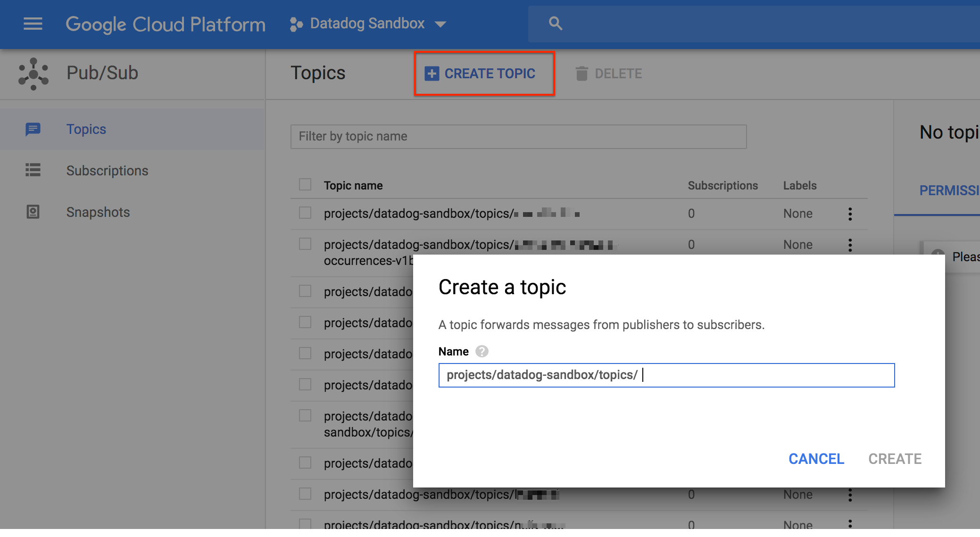This screenshot has height=537, width=980.
Task: Check the first topic row checkbox
Action: click(305, 213)
